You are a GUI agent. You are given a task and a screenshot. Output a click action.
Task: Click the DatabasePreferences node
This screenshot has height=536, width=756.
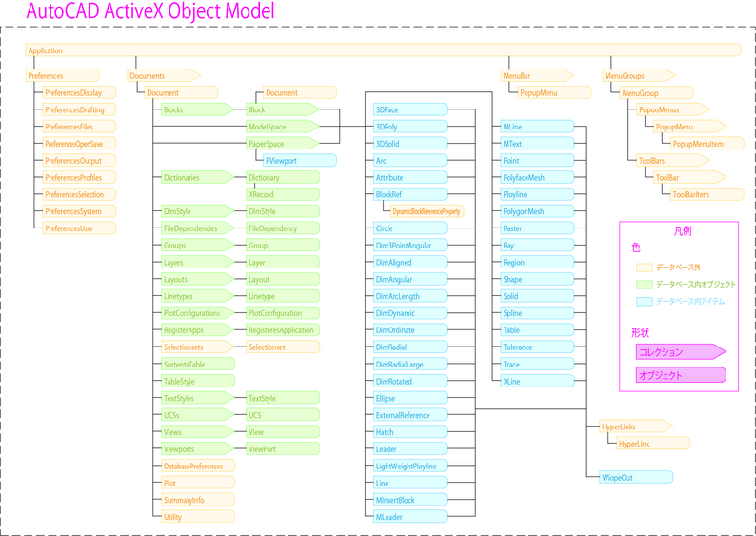pos(198,466)
